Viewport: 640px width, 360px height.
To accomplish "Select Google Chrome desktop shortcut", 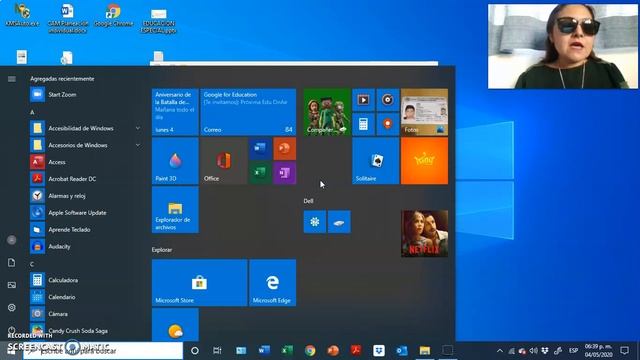I will pyautogui.click(x=113, y=16).
